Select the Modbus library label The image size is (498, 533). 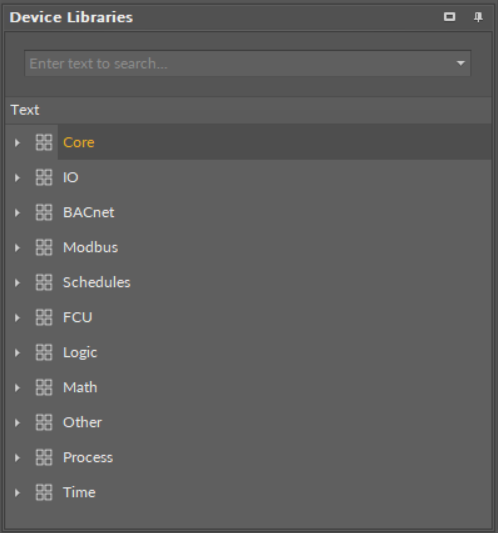pos(90,247)
